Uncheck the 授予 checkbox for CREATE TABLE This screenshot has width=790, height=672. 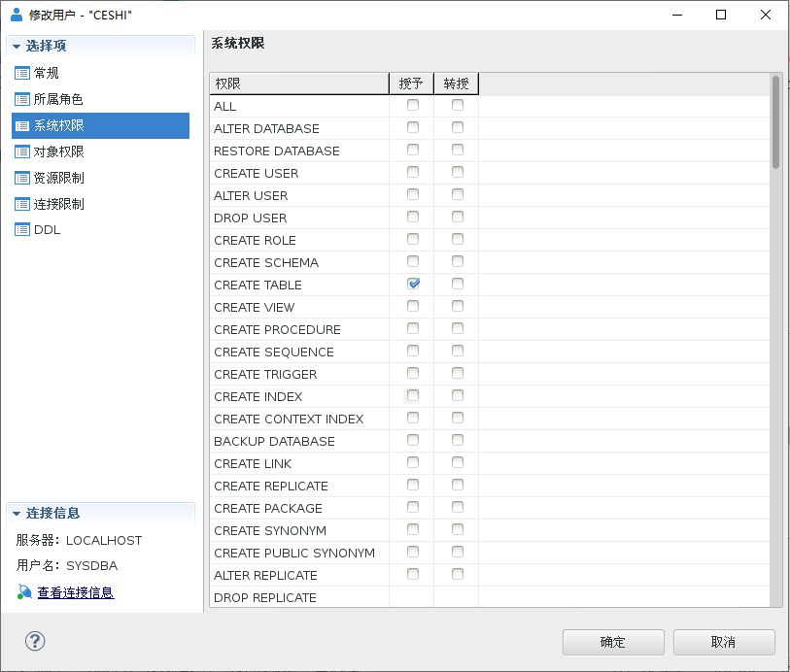click(x=413, y=284)
